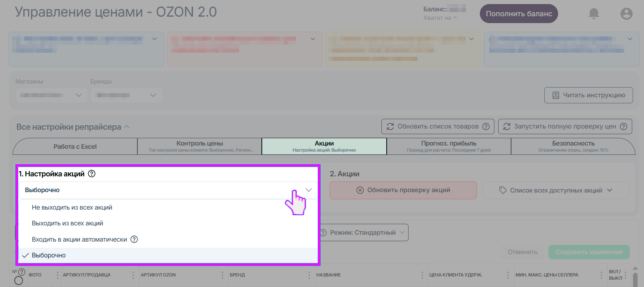
Task: Open column menu dots for АРТИКУЛ OZON
Action: pyautogui.click(x=222, y=275)
